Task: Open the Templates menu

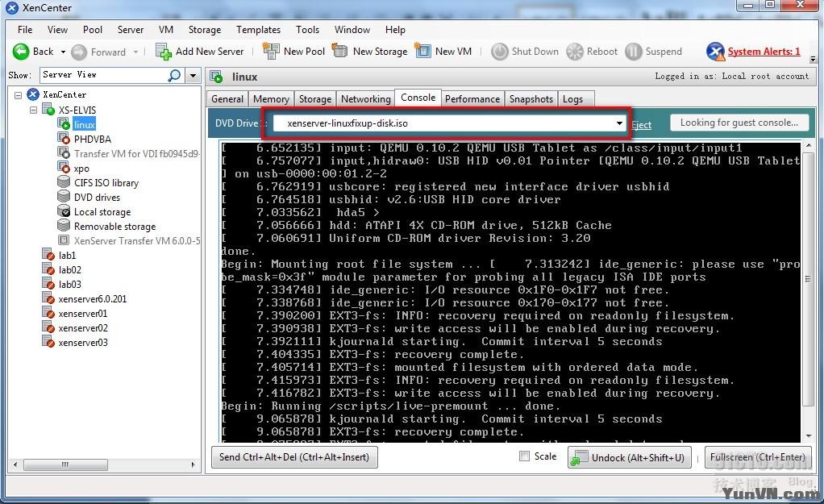Action: 258,29
